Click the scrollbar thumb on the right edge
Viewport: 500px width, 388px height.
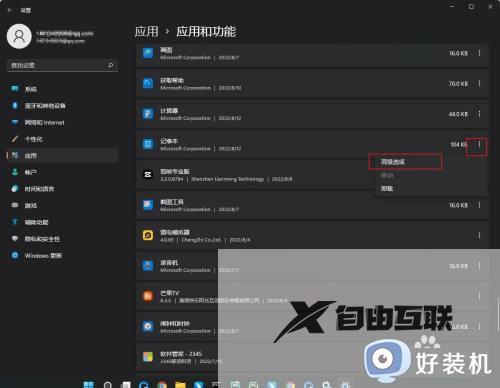tap(498, 313)
